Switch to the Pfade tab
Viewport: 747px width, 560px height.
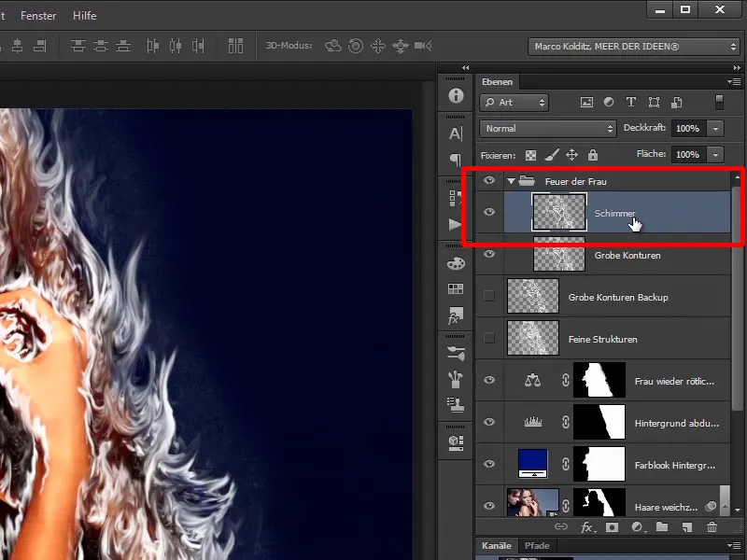click(536, 546)
